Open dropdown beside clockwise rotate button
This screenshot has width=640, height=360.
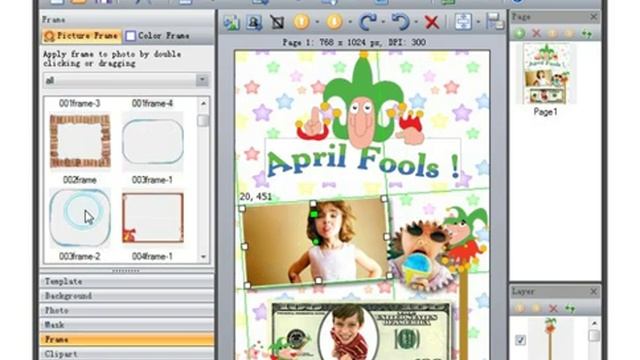[x=383, y=22]
